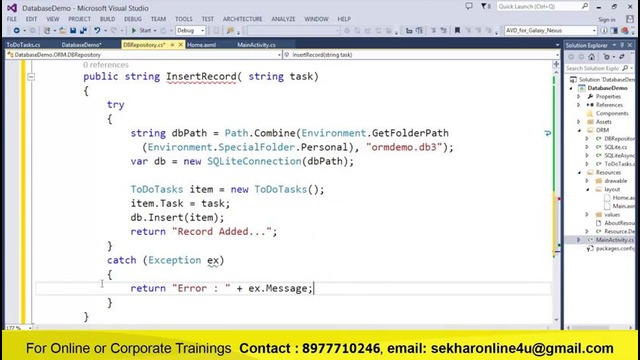Open the DEBUG menu
This screenshot has height=360, width=640.
[133, 19]
